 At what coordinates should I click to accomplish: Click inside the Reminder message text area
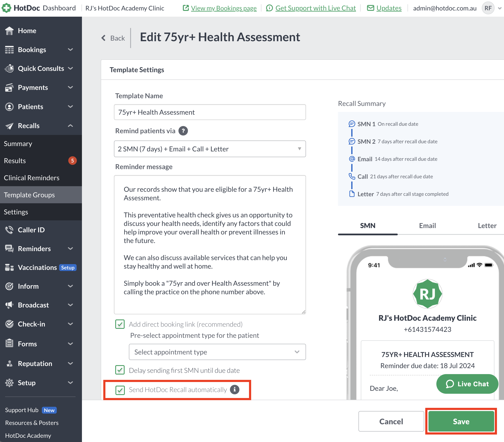point(210,244)
